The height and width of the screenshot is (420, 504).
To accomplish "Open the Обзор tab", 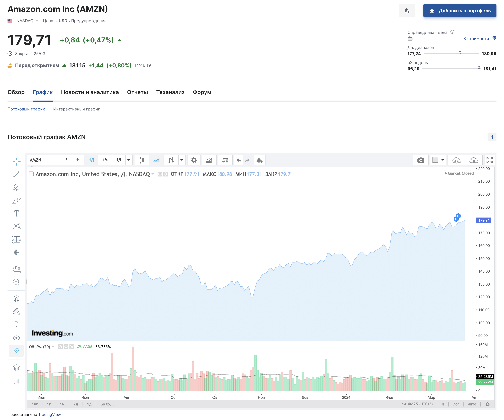I will tap(16, 92).
